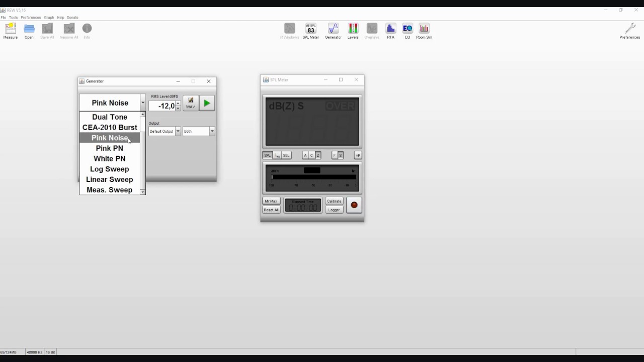This screenshot has width=644, height=362.
Task: Increase RMS level with up stepper arrow
Action: [x=178, y=103]
